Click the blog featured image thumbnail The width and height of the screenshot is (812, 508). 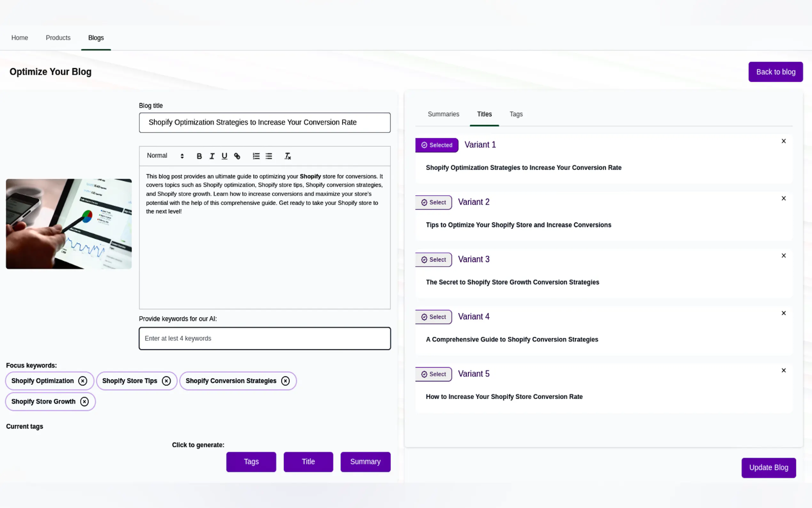coord(69,224)
